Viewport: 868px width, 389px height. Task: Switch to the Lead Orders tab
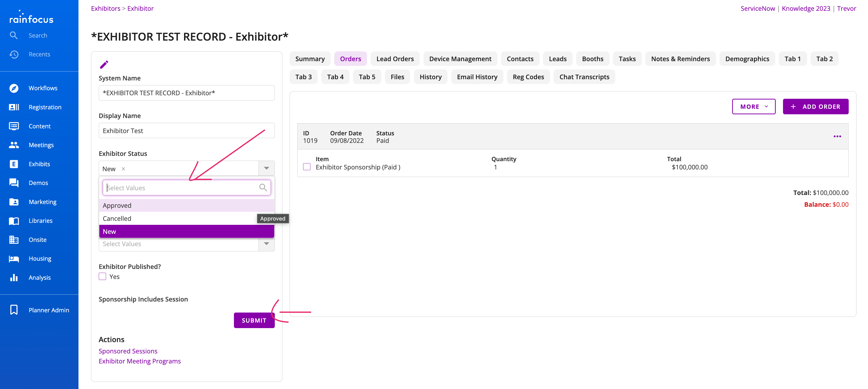[x=395, y=59]
